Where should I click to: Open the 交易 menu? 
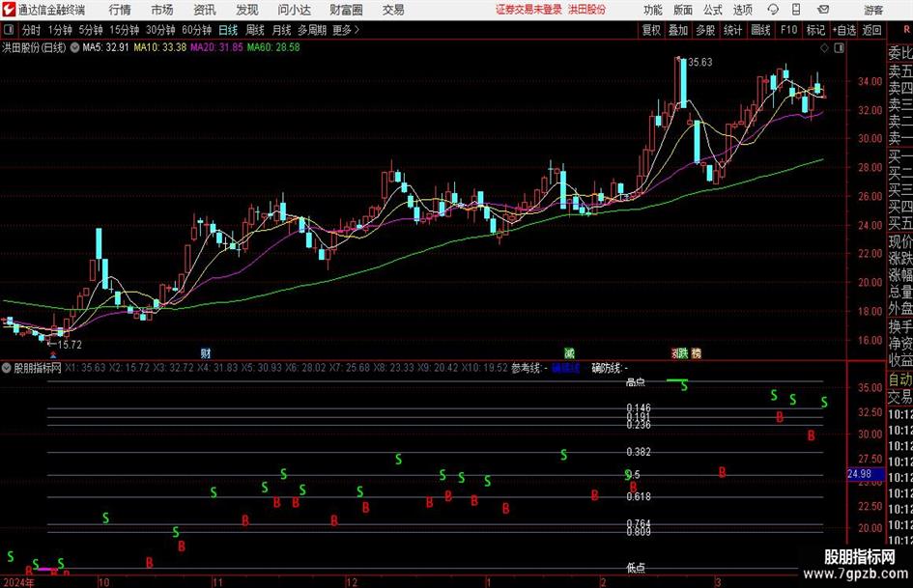[393, 10]
